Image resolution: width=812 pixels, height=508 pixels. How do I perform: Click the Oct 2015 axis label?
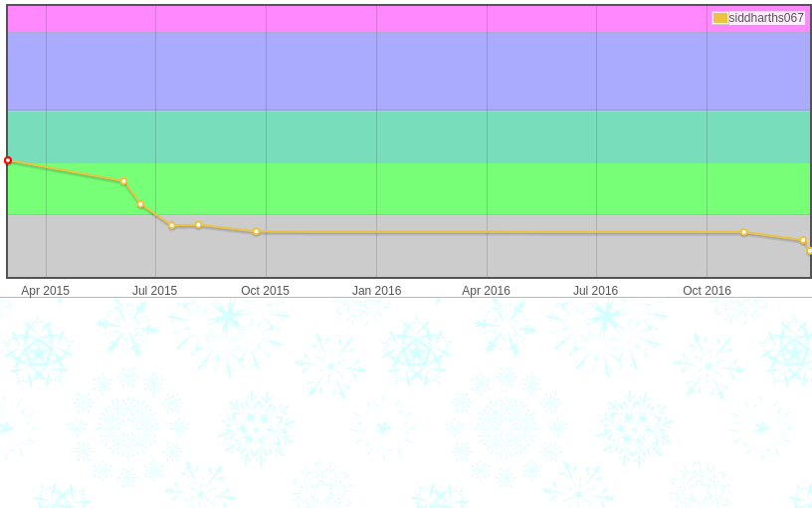coord(265,291)
